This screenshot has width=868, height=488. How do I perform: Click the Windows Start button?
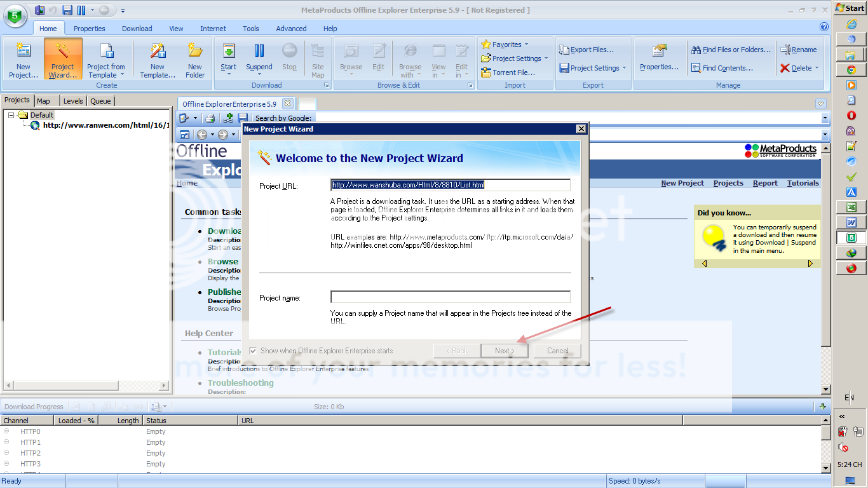coord(850,8)
